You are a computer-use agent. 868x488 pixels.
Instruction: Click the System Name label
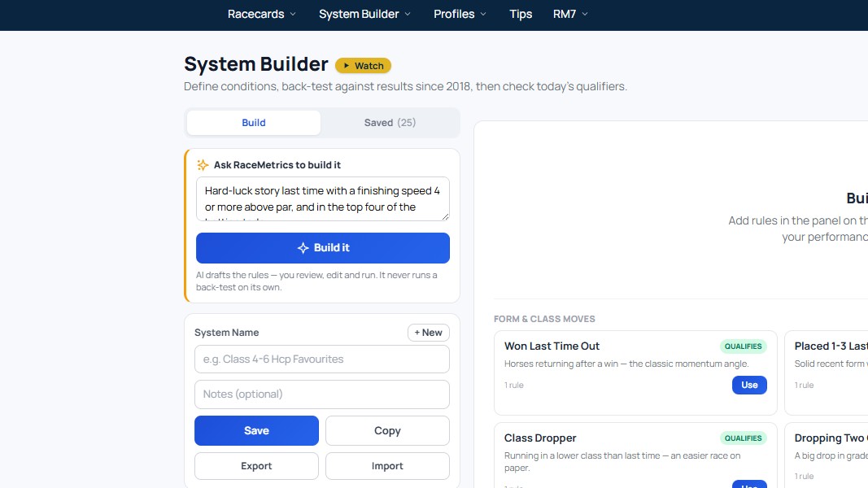click(x=226, y=333)
